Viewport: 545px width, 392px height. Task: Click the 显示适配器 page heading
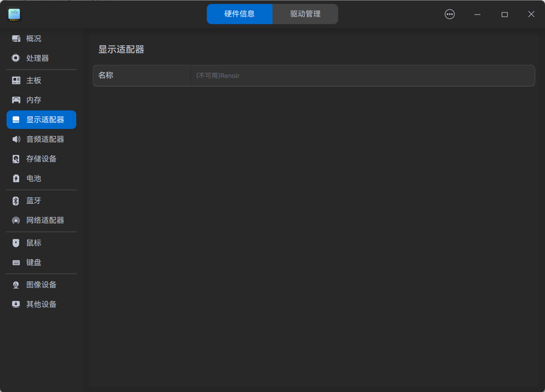coord(121,50)
